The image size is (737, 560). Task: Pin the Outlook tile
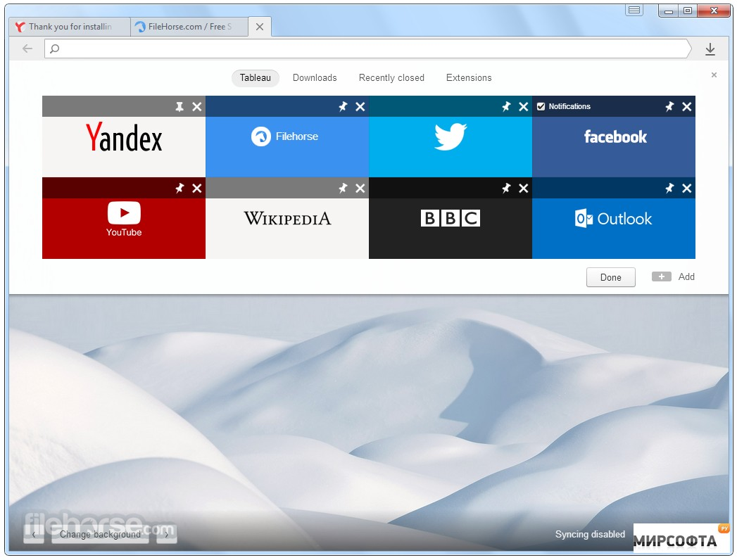click(669, 189)
